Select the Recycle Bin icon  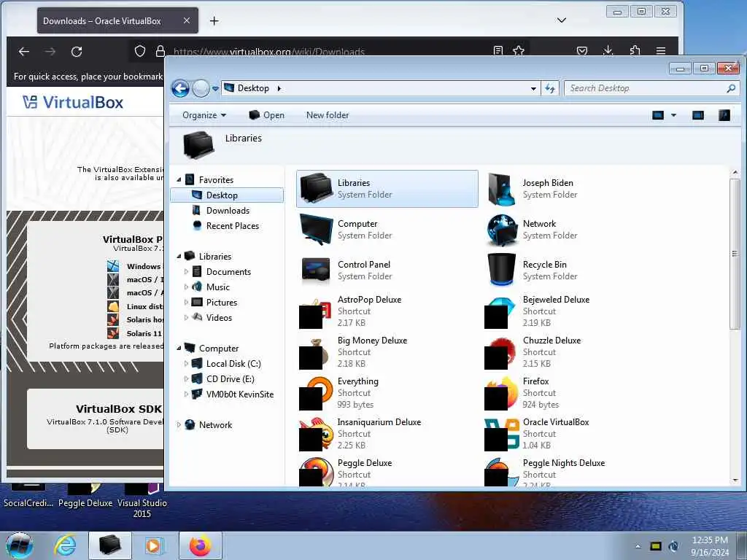coord(502,270)
